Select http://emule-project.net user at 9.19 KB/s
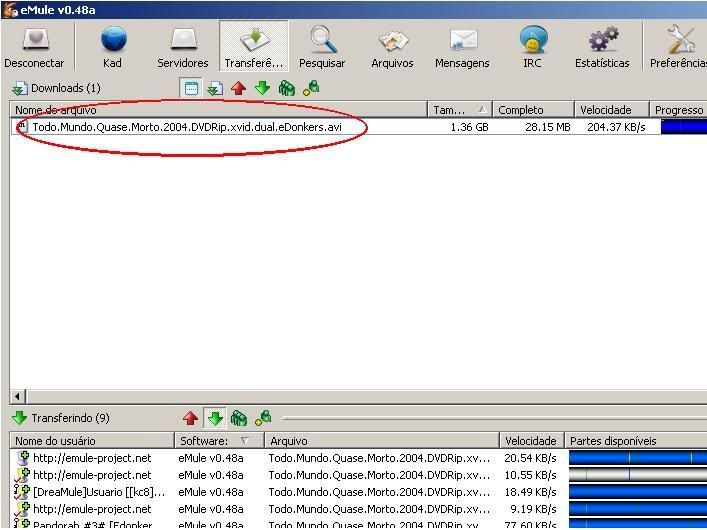Screen dimensions: 707x530 pyautogui.click(x=92, y=509)
